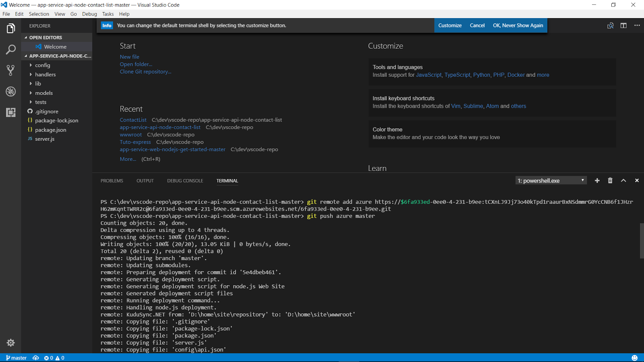Click Clone Git repository... link
This screenshot has height=362, width=644.
pyautogui.click(x=145, y=72)
